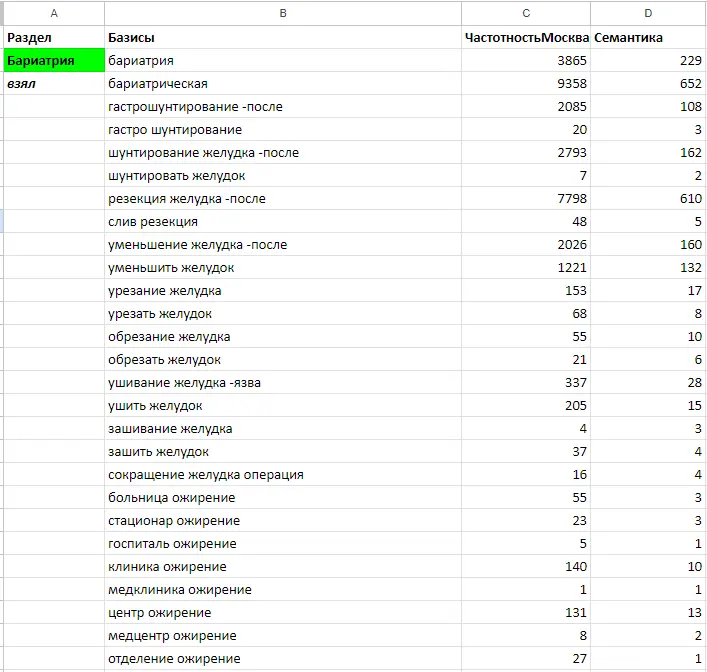Click the cell with value 652
707x672 pixels.
coord(648,84)
